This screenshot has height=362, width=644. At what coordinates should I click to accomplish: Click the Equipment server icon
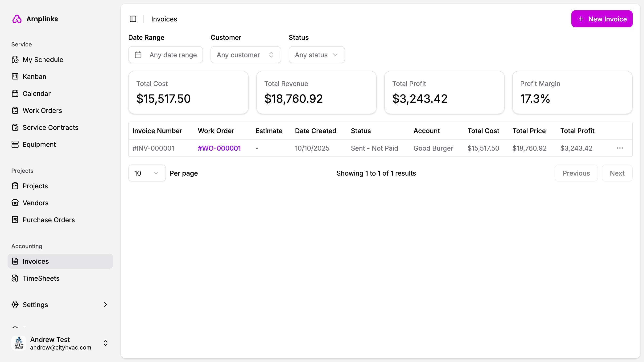[15, 144]
